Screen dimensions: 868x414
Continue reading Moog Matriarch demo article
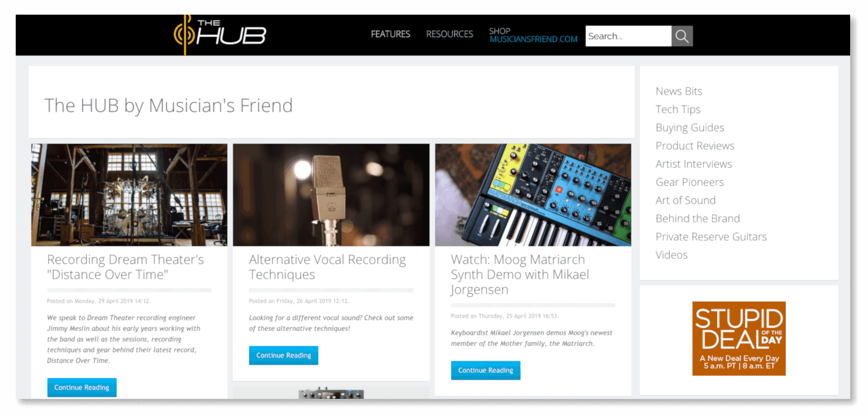click(x=485, y=371)
